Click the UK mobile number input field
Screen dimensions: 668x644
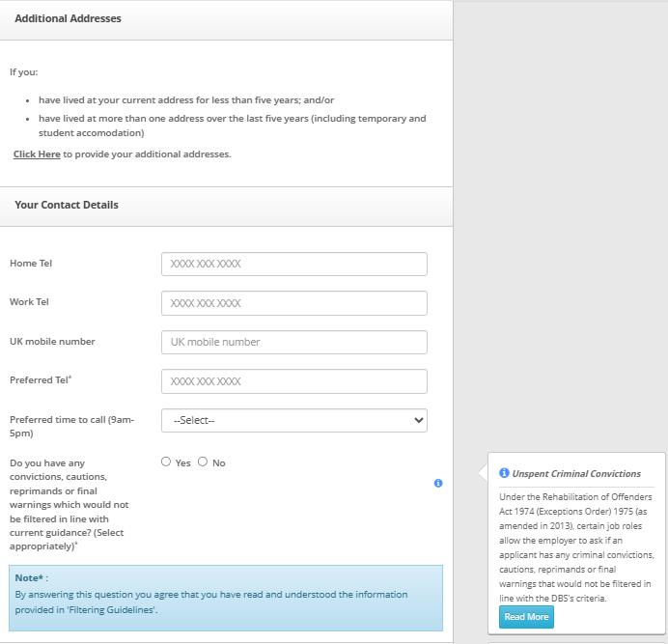293,342
